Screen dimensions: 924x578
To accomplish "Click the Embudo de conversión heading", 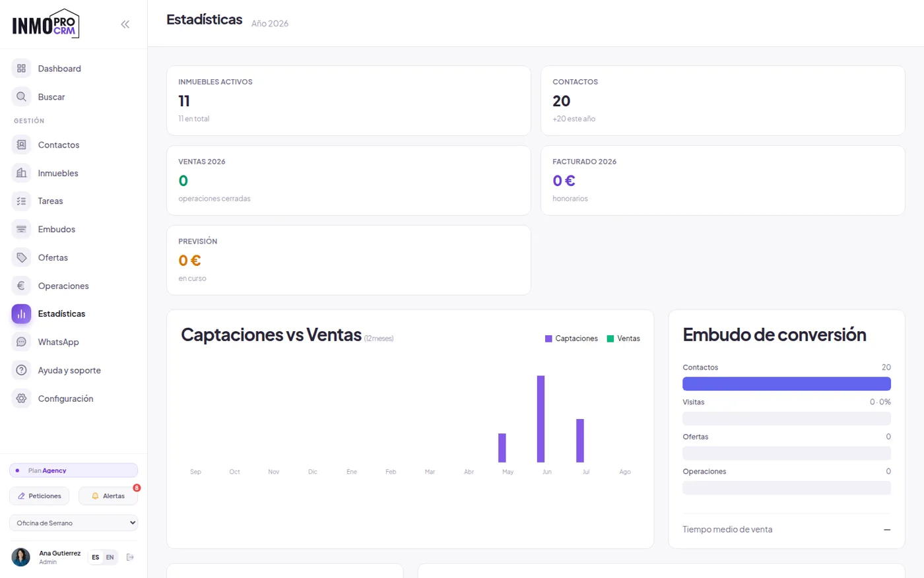I will tap(774, 335).
